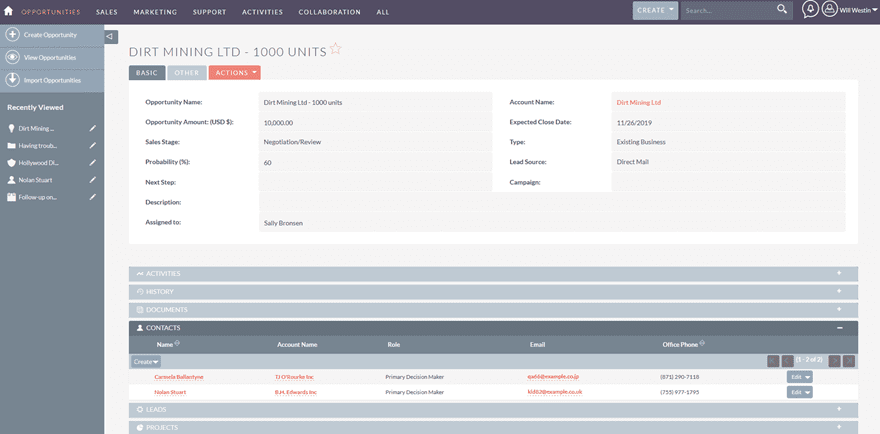The image size is (880, 434).
Task: Mark opportunity as favorite with star icon
Action: [336, 48]
